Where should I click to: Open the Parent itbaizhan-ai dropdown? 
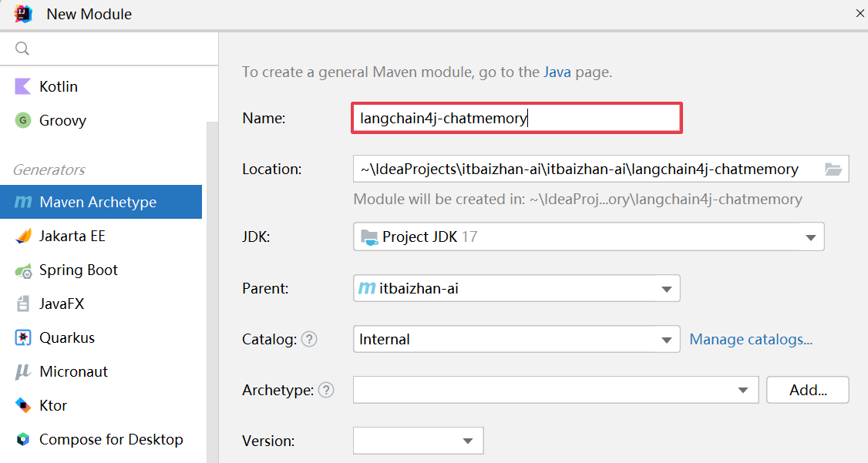(x=516, y=288)
